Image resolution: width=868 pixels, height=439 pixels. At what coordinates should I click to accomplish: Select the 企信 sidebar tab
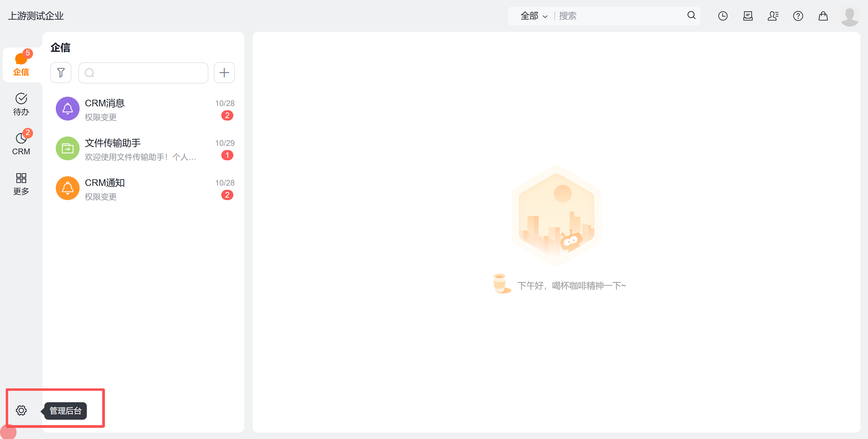21,65
